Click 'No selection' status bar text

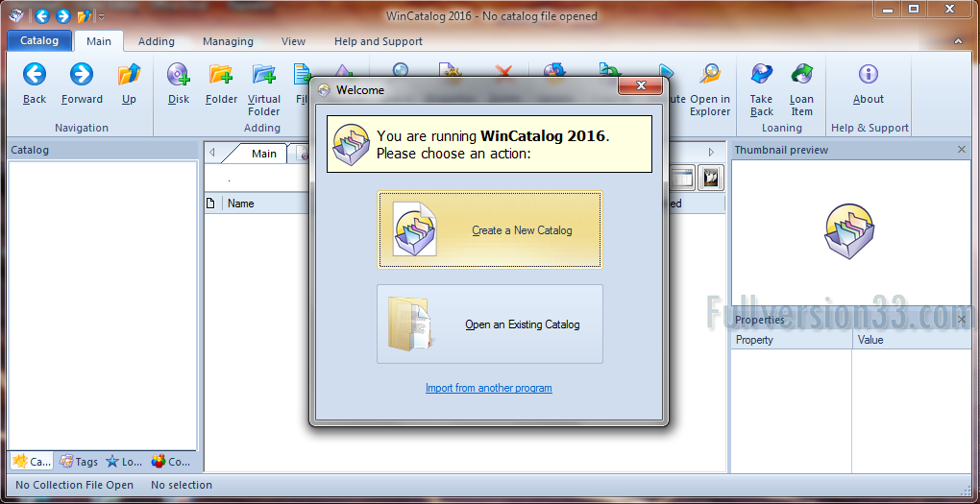[182, 485]
